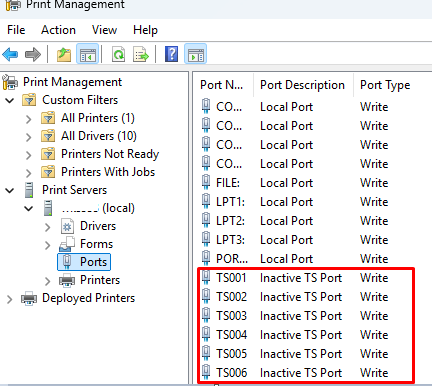432x386 pixels.
Task: Click Write port type for TS005
Action: 374,354
